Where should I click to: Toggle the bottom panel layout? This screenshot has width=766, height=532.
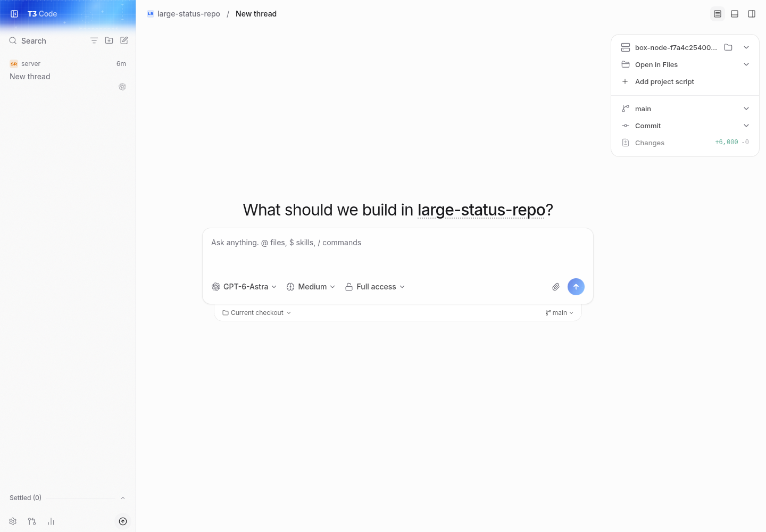(735, 14)
